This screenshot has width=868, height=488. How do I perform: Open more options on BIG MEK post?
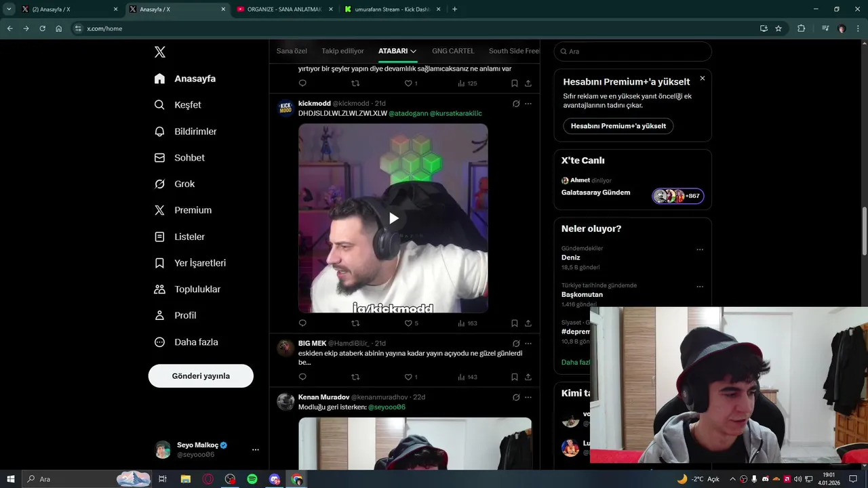coord(528,344)
